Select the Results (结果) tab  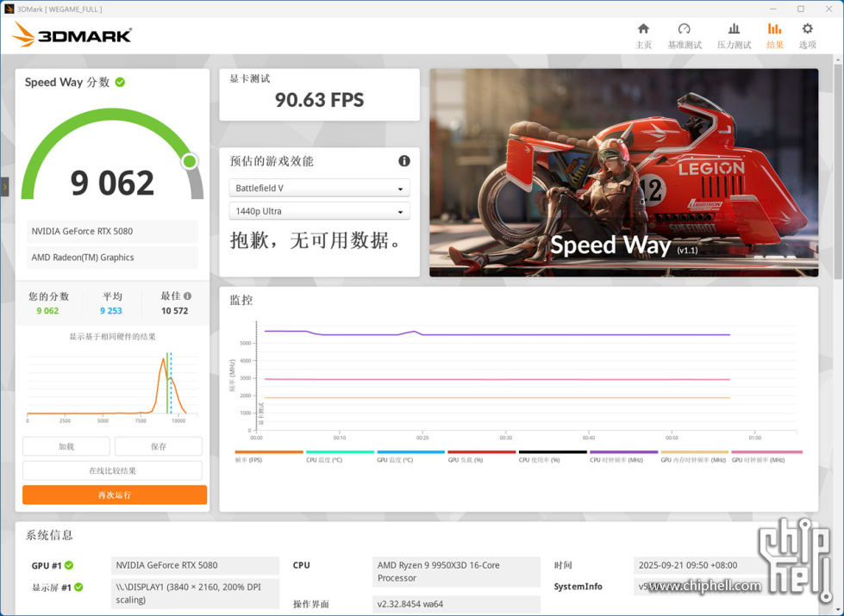[774, 36]
